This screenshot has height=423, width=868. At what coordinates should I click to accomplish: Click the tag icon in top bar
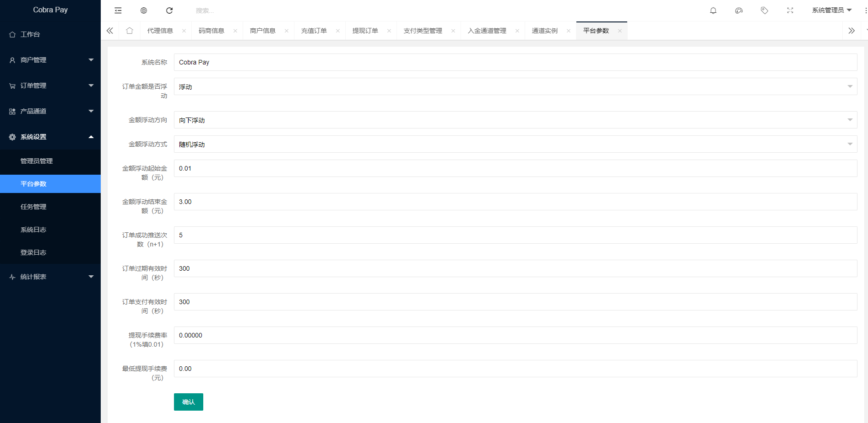click(764, 10)
